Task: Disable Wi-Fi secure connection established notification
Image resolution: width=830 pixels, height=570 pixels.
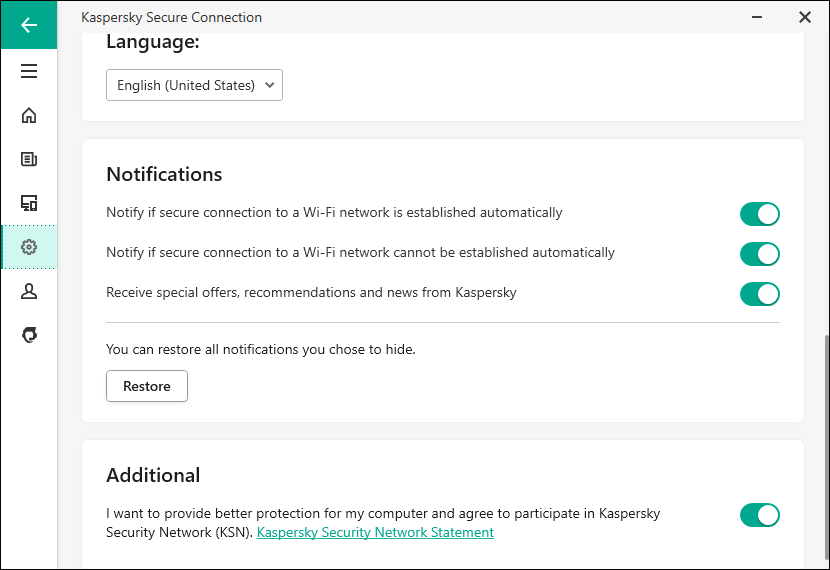Action: (x=759, y=214)
